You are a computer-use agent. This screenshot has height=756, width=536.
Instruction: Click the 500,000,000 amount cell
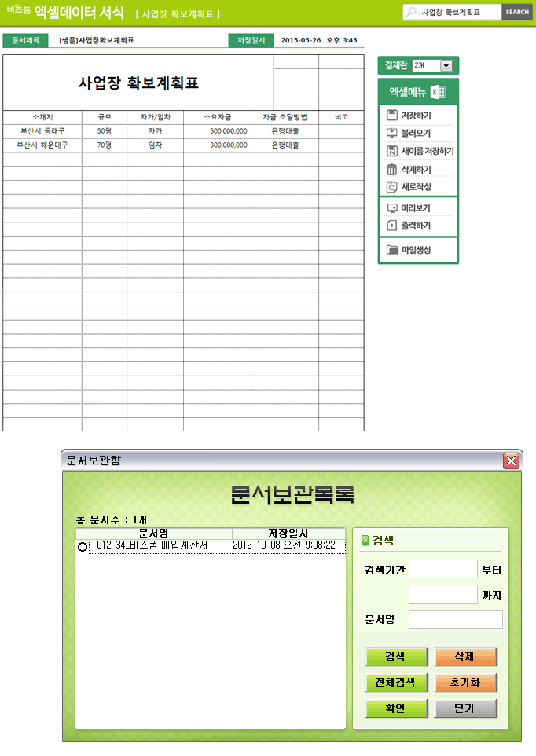click(218, 131)
